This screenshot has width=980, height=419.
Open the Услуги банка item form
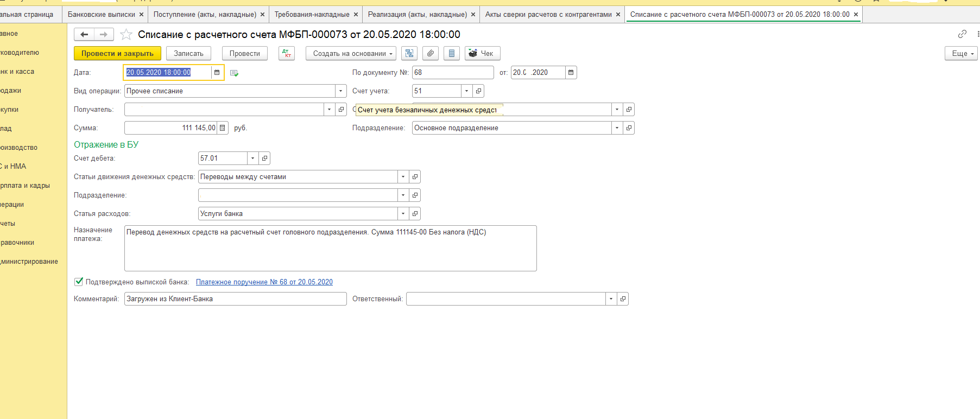pos(415,213)
